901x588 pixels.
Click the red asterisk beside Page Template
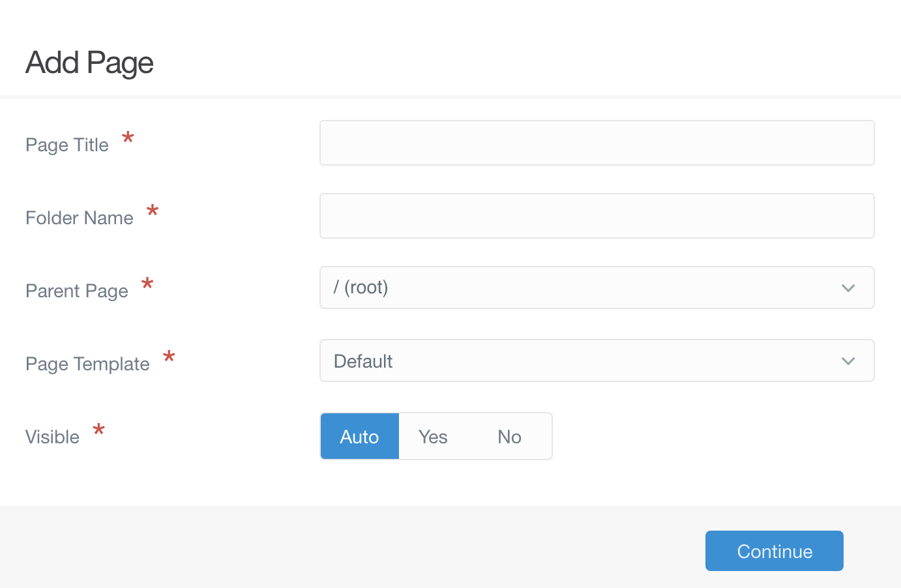point(169,357)
